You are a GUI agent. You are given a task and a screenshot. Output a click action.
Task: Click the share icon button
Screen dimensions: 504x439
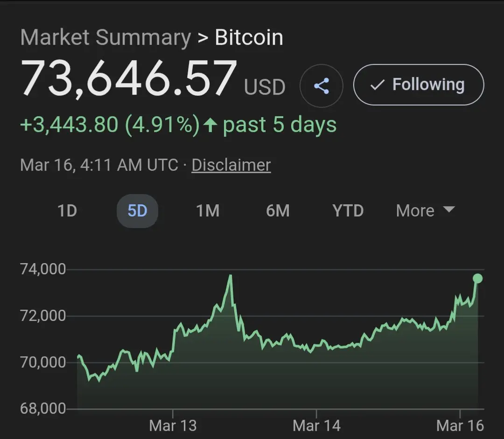click(x=321, y=86)
